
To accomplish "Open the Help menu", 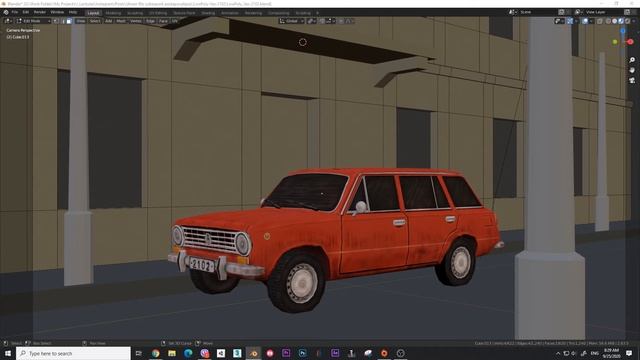I will pyautogui.click(x=73, y=12).
